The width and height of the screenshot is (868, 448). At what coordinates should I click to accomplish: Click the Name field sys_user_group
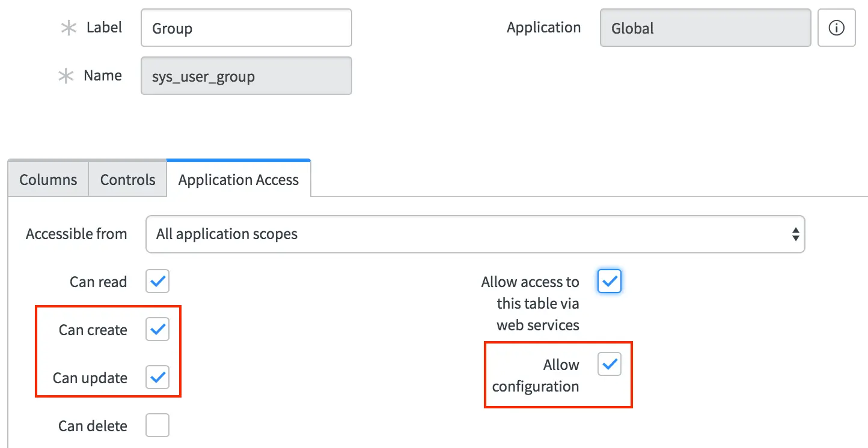(246, 76)
